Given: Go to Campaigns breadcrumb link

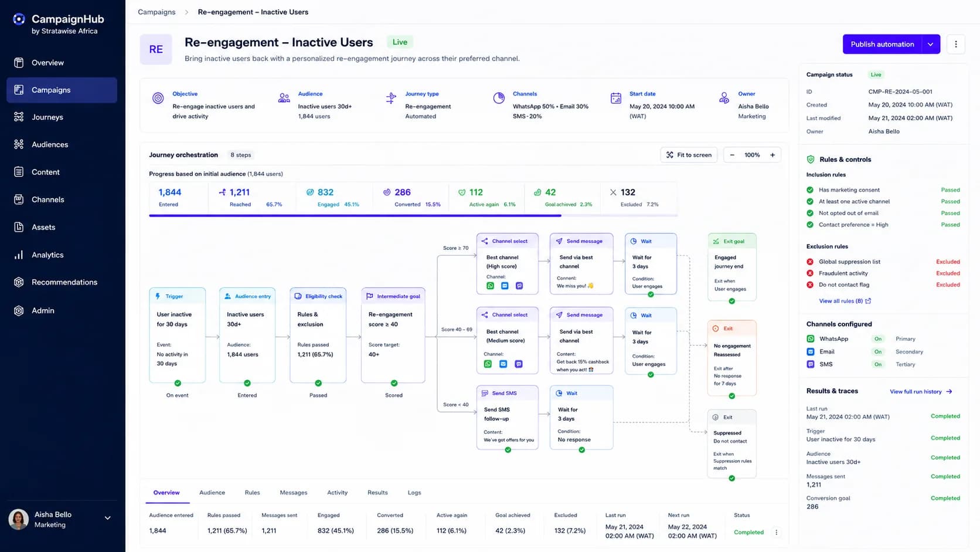Looking at the screenshot, I should click(156, 12).
